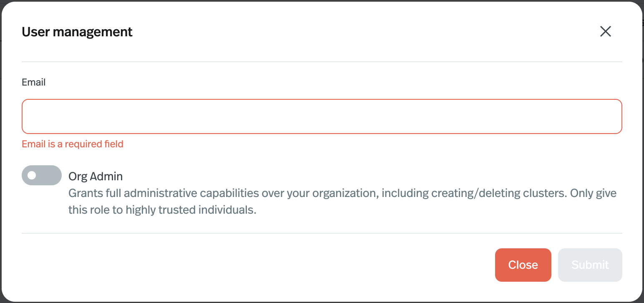Image resolution: width=644 pixels, height=303 pixels.
Task: Click the red Close button
Action: coord(523,265)
